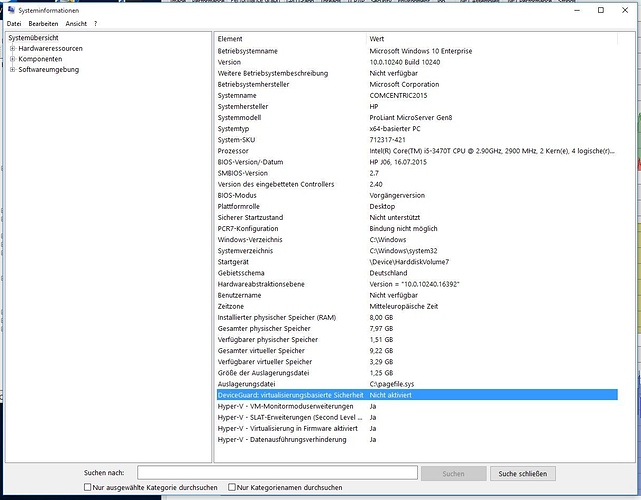This screenshot has height=500, width=641.
Task: Select Verfügbarer virtueller Speicher row
Action: (417, 361)
